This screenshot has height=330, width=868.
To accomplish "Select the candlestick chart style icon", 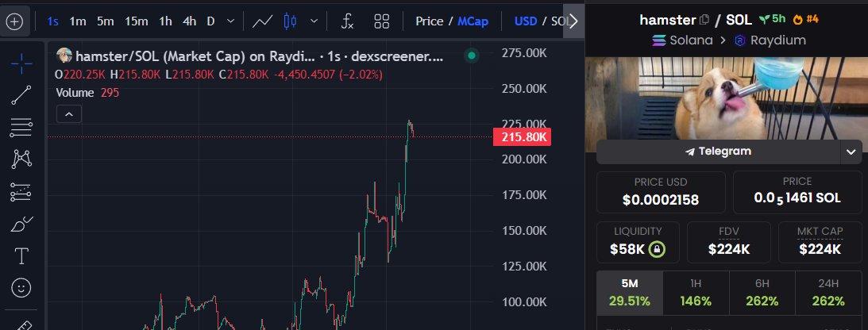I will click(x=290, y=21).
